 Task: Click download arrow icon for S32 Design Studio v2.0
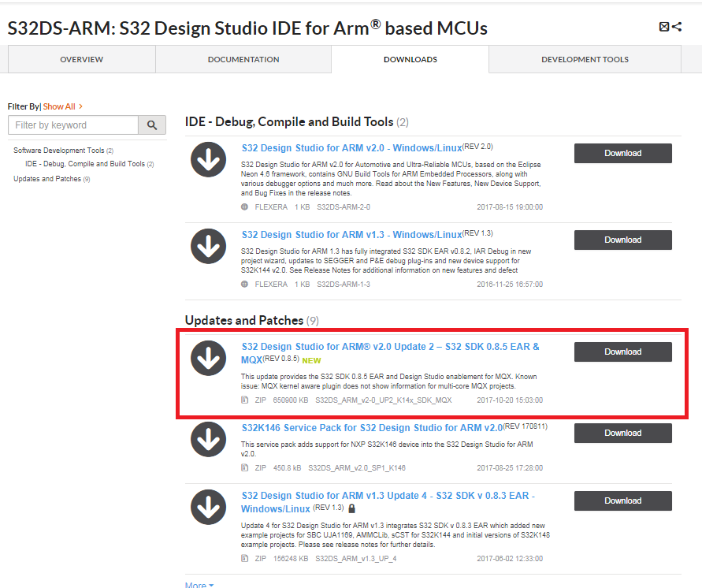[208, 159]
